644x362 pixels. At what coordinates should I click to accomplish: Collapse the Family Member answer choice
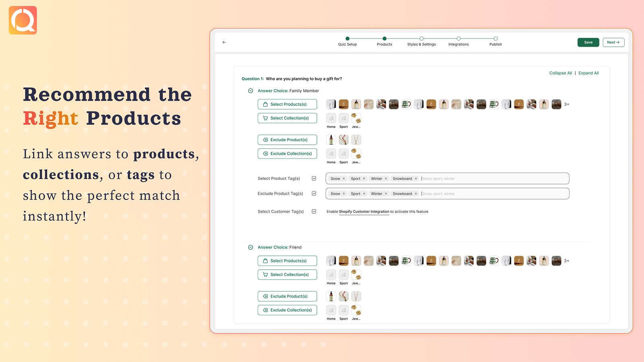250,91
